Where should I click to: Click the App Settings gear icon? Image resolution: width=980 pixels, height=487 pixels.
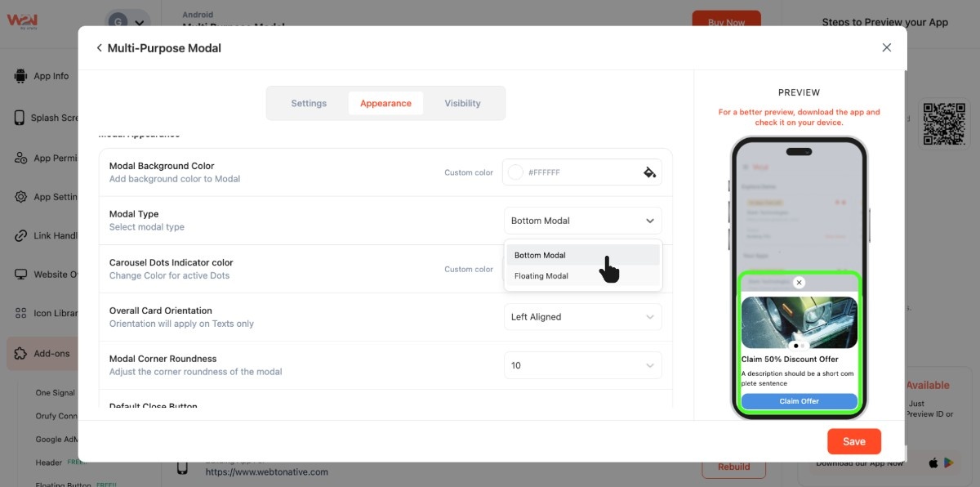(x=20, y=197)
